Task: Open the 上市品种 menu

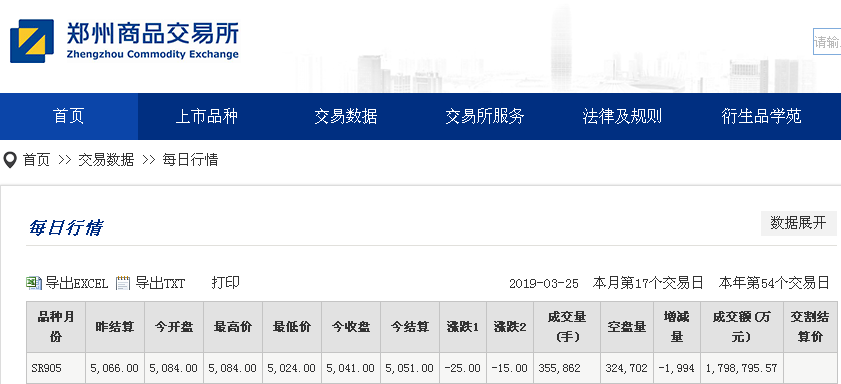Action: 206,116
